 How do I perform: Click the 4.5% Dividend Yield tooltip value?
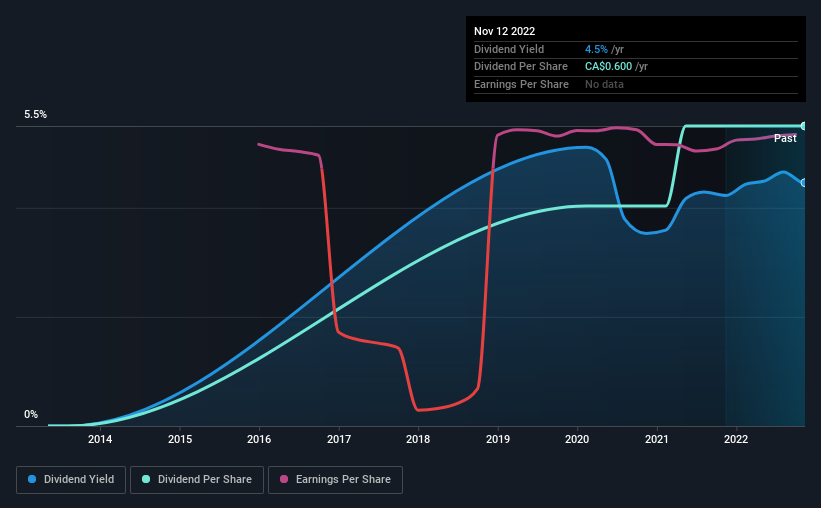pyautogui.click(x=596, y=49)
